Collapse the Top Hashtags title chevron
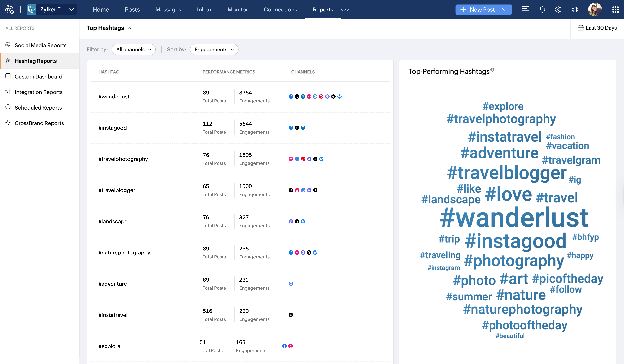Image resolution: width=624 pixels, height=364 pixels. click(129, 28)
